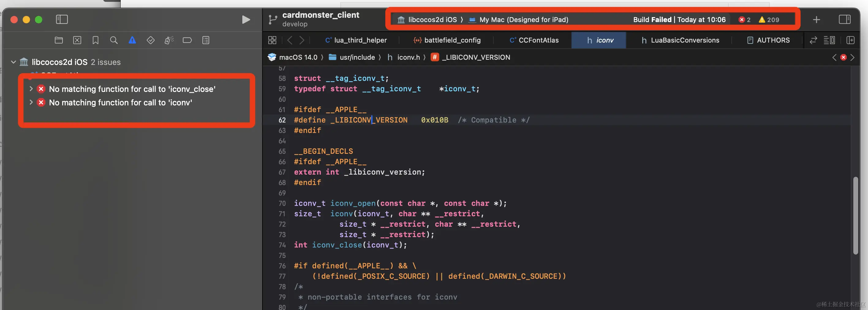
Task: Expand the 'iconv' error disclosure arrow
Action: 31,102
